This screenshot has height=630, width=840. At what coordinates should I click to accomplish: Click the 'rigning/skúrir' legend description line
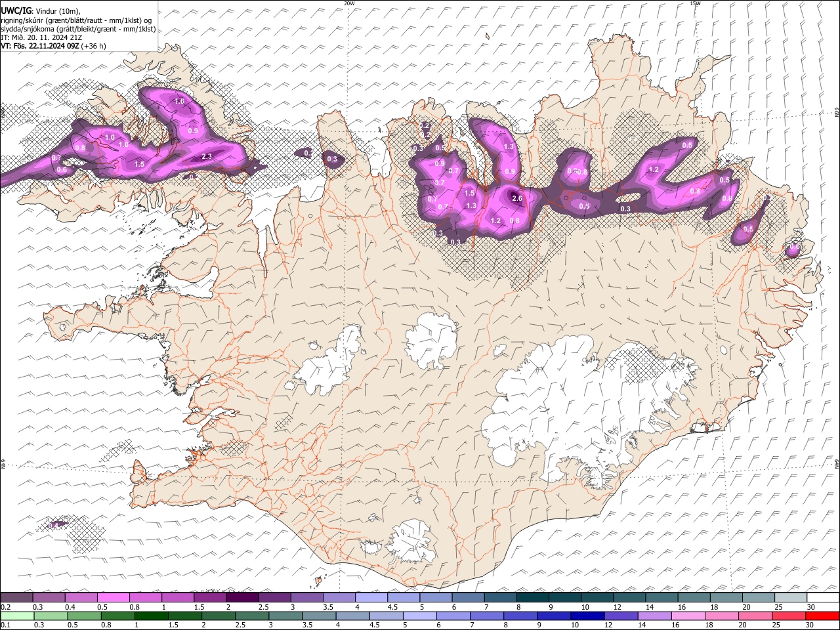(76, 20)
